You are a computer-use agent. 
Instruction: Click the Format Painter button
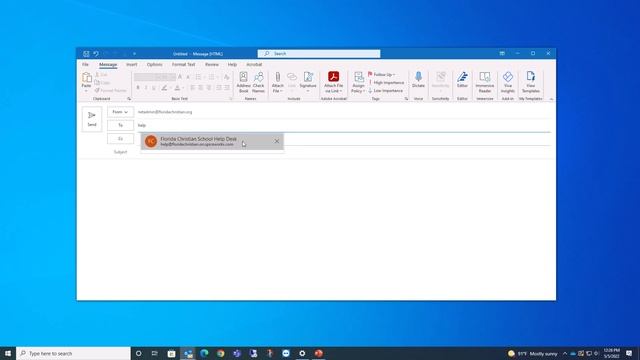click(x=111, y=91)
